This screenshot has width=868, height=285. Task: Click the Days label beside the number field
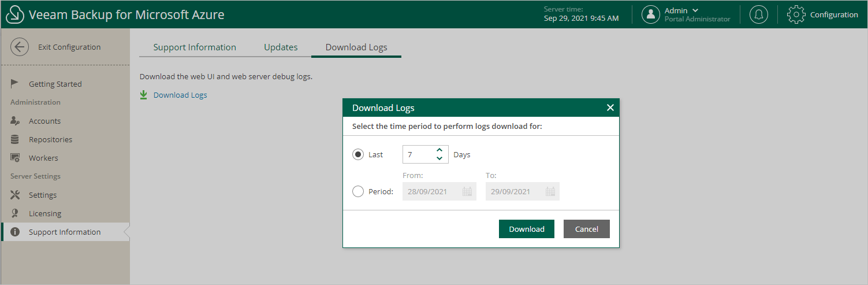(462, 154)
